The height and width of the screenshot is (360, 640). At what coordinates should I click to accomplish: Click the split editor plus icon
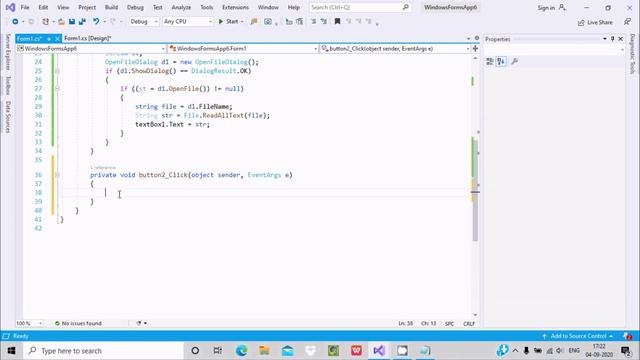[475, 49]
